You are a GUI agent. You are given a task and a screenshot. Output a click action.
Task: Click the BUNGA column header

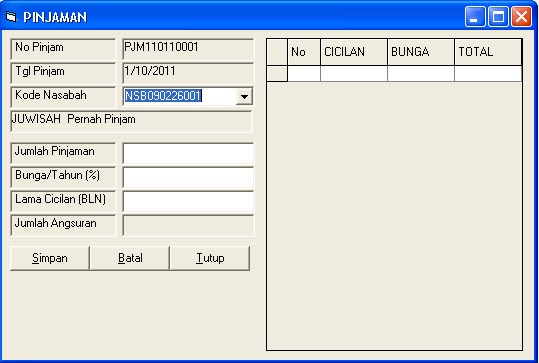pos(421,52)
